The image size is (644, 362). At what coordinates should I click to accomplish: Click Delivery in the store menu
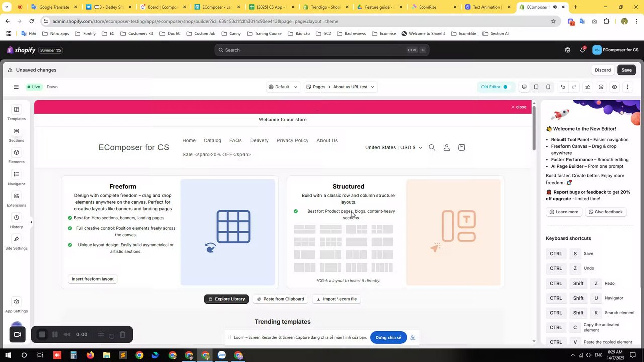click(259, 140)
